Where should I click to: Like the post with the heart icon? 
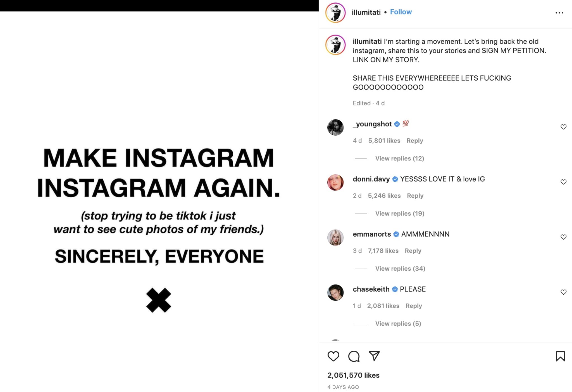pos(333,356)
